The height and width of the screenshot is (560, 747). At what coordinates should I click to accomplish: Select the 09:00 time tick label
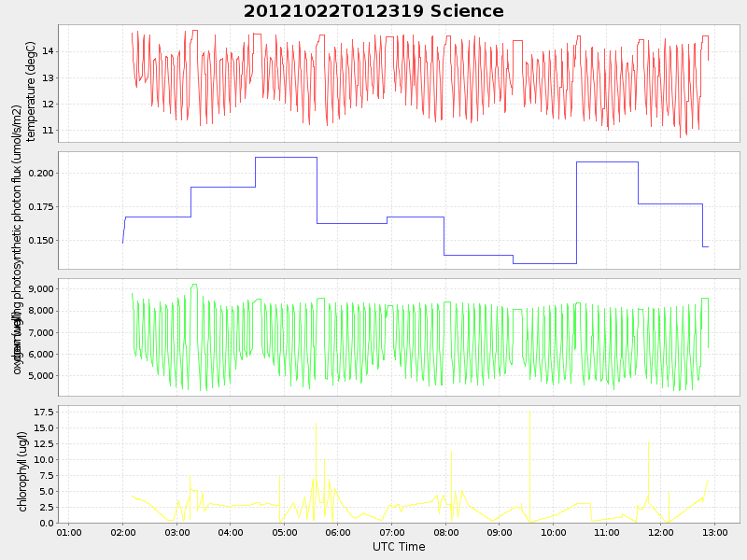pos(500,532)
